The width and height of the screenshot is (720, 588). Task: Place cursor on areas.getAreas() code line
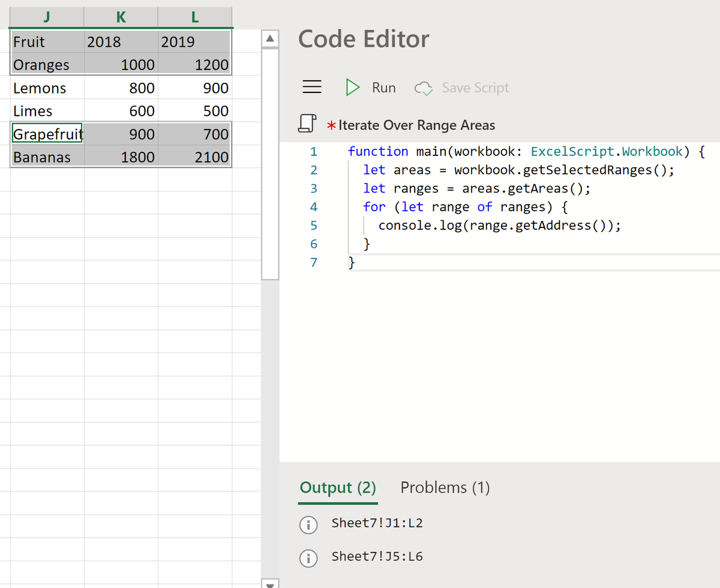click(476, 188)
